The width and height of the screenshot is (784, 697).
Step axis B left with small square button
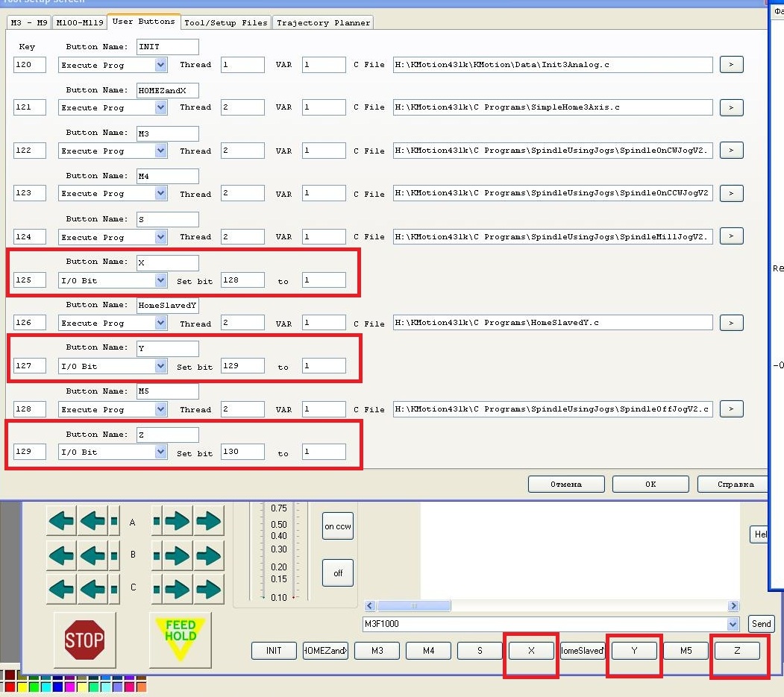click(114, 555)
